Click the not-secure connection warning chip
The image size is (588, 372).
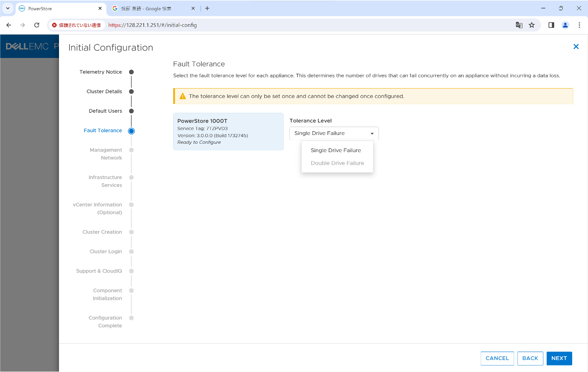[77, 25]
